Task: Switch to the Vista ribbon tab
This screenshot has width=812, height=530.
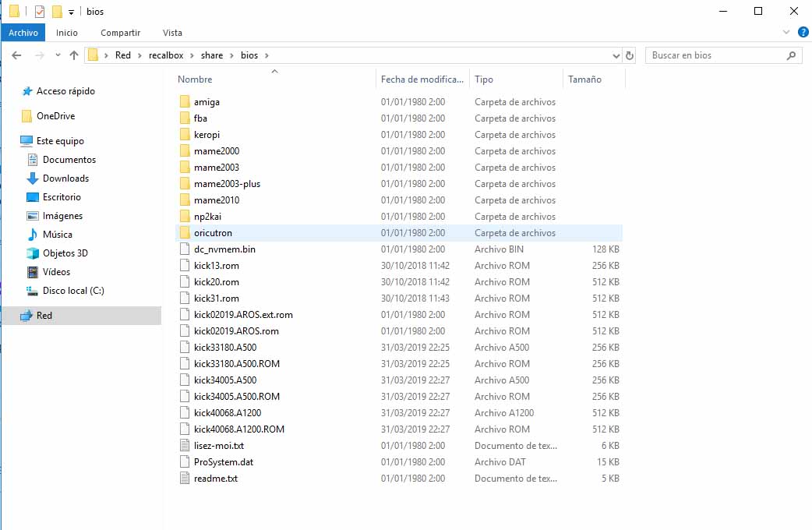Action: tap(172, 33)
